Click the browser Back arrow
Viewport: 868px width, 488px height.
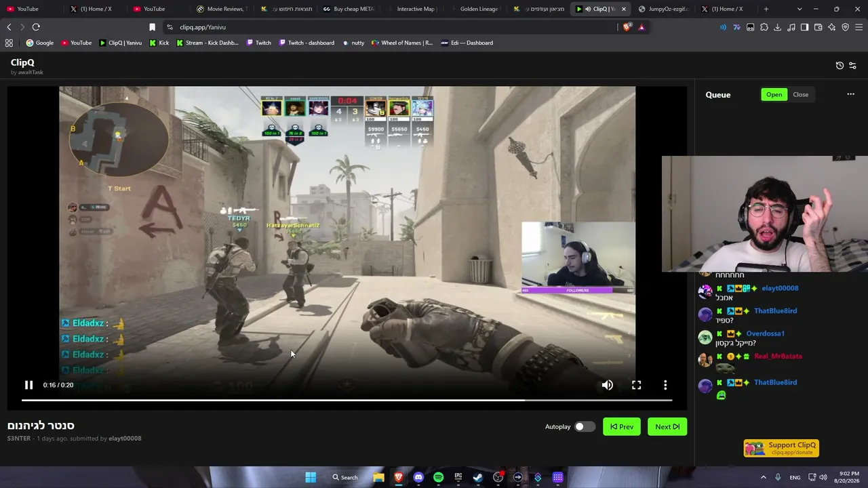point(9,27)
